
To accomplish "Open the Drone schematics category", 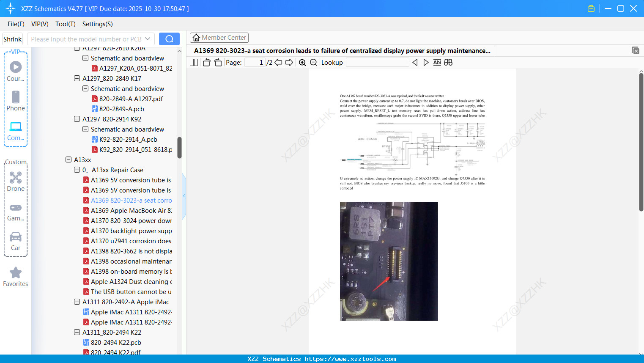I will (16, 181).
